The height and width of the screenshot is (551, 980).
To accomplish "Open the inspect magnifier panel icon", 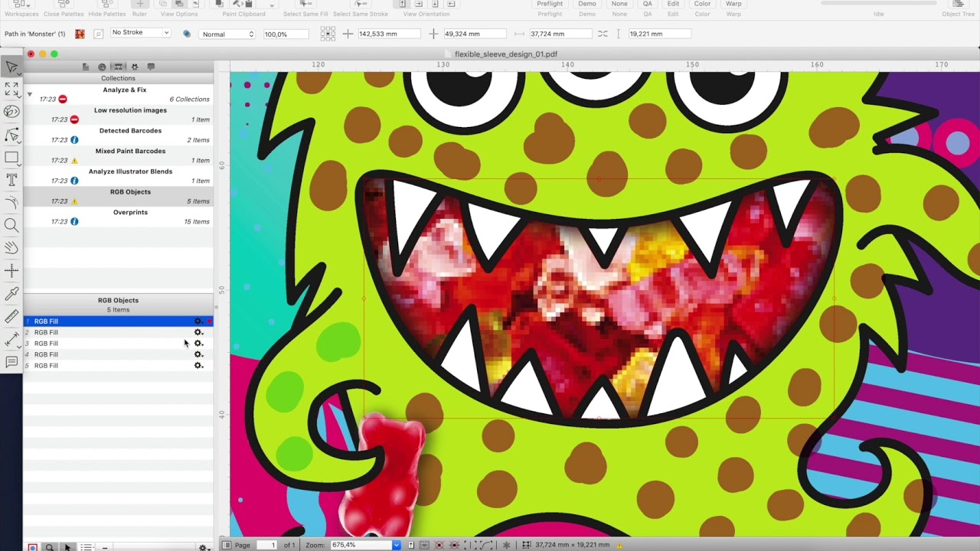I will (102, 67).
